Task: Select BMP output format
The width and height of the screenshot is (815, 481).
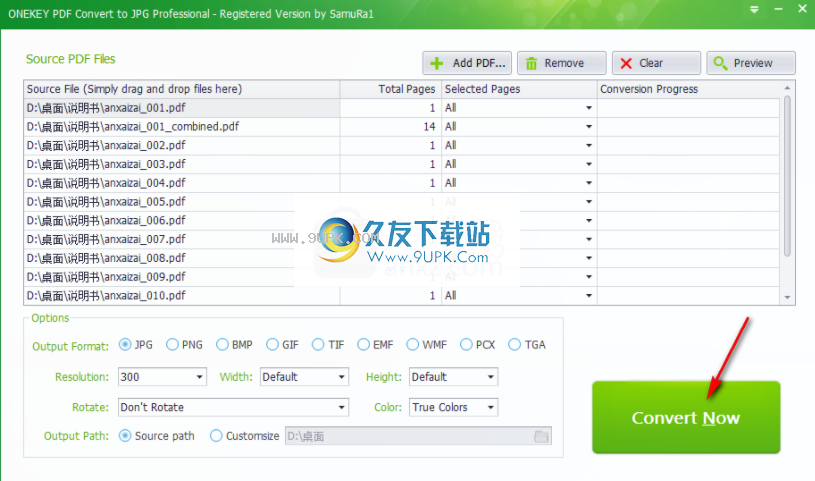Action: point(234,345)
